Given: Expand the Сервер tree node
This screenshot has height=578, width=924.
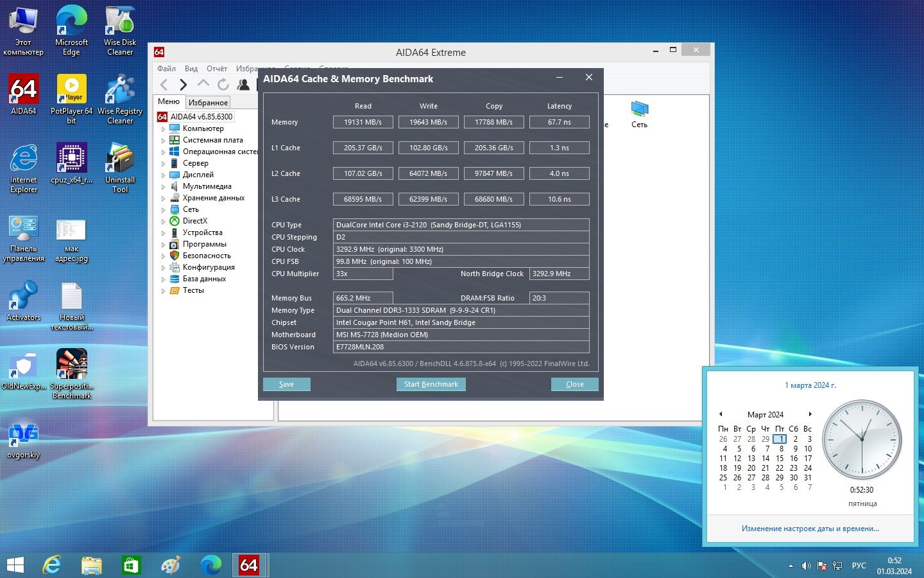Looking at the screenshot, I should tap(163, 163).
